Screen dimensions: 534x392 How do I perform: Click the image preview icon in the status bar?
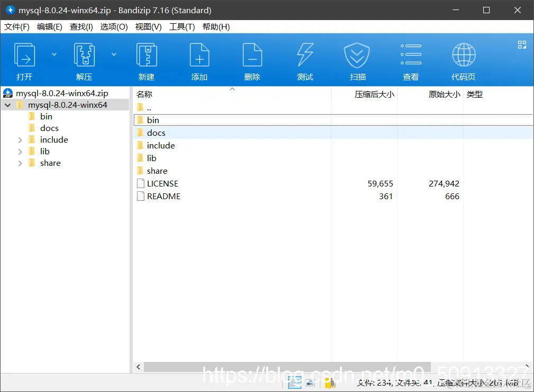point(310,383)
